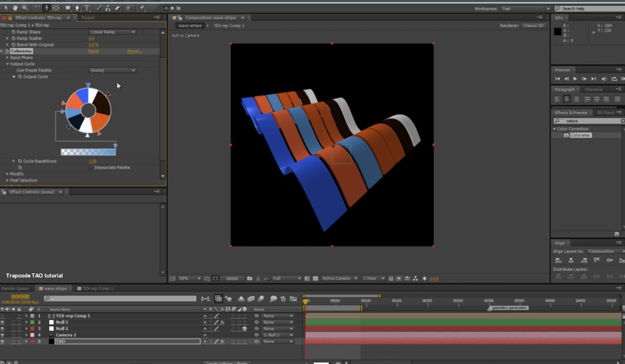625x364 pixels.
Task: Click the Play button in Preview panel
Action: (x=575, y=79)
